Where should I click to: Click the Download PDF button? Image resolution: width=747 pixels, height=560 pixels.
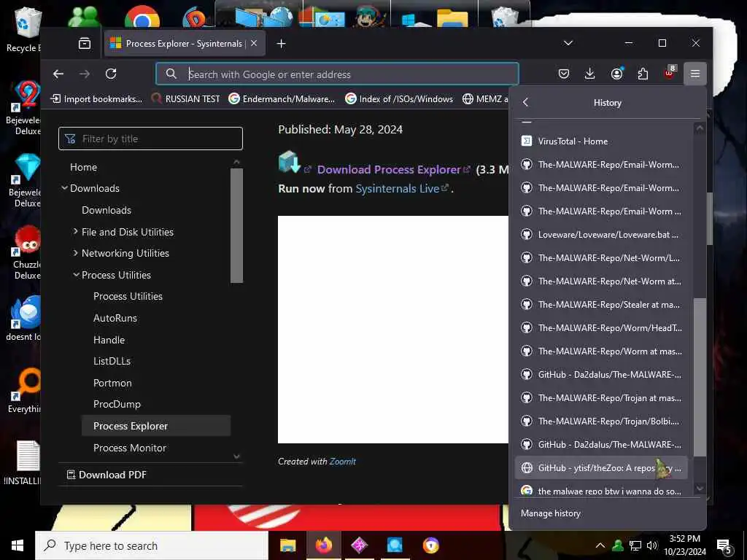pyautogui.click(x=107, y=475)
